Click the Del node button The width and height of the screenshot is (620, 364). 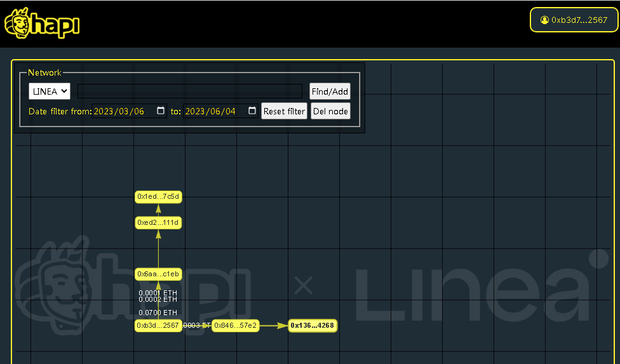click(x=330, y=111)
